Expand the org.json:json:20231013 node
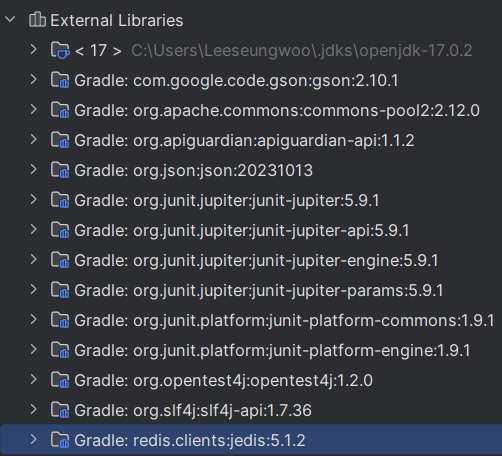 coord(33,170)
